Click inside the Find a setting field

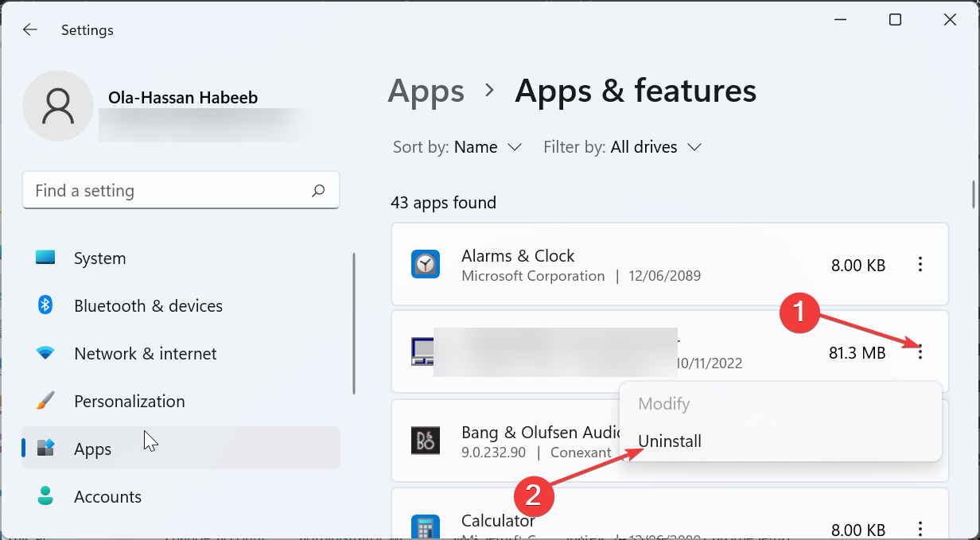pyautogui.click(x=143, y=190)
